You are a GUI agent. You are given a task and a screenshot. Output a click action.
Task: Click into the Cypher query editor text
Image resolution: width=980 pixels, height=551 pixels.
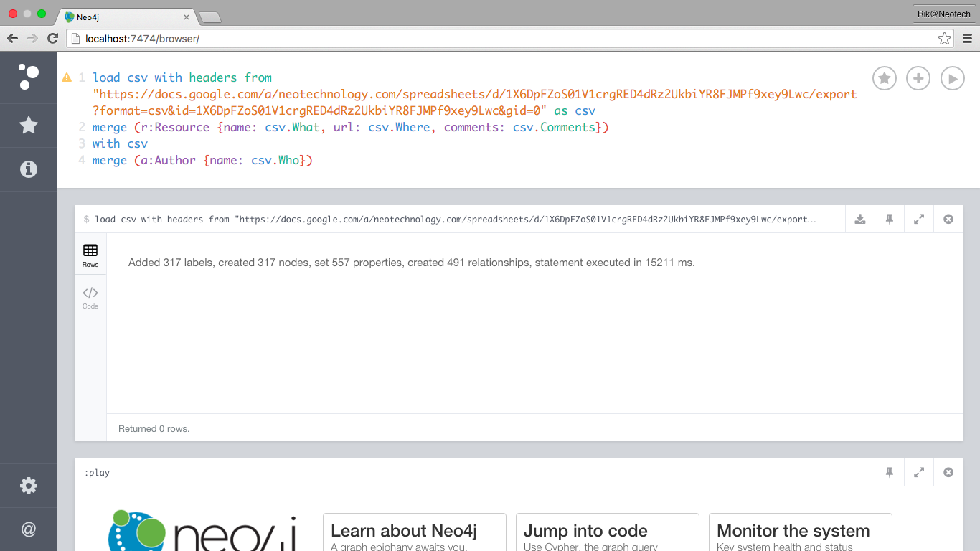pos(473,119)
